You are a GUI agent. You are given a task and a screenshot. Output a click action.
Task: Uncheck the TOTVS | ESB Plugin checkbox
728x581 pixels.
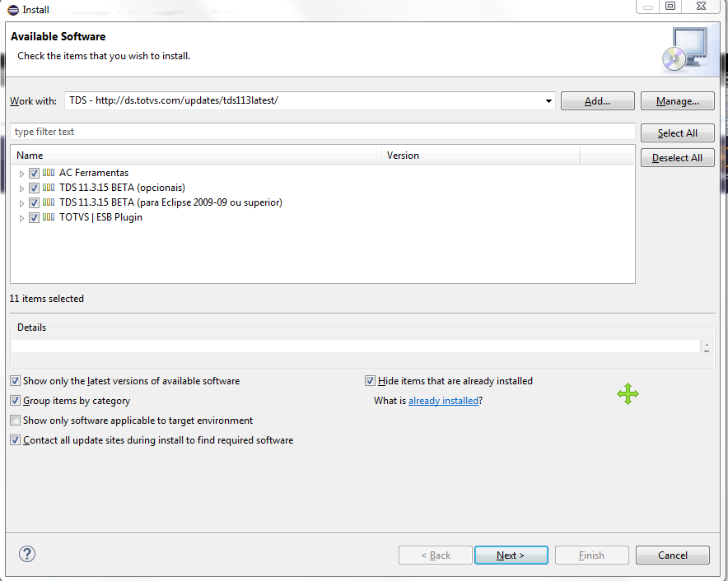coord(34,217)
